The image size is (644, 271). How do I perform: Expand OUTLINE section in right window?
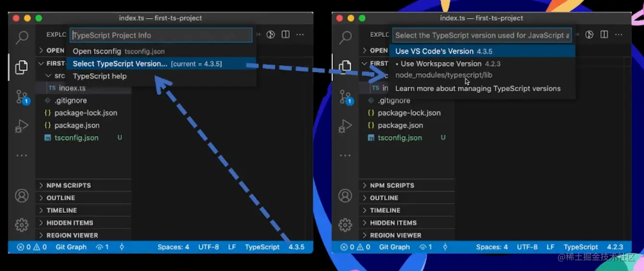[407, 198]
